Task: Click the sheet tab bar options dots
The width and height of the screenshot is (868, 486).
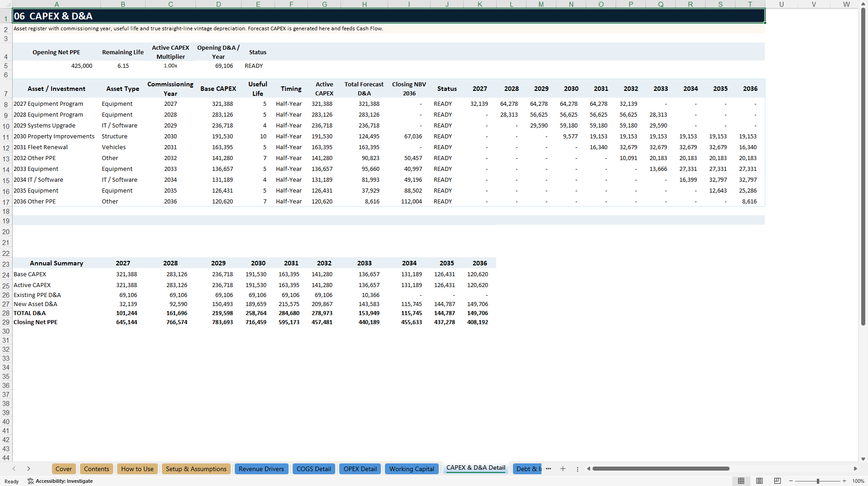Action: (578, 469)
